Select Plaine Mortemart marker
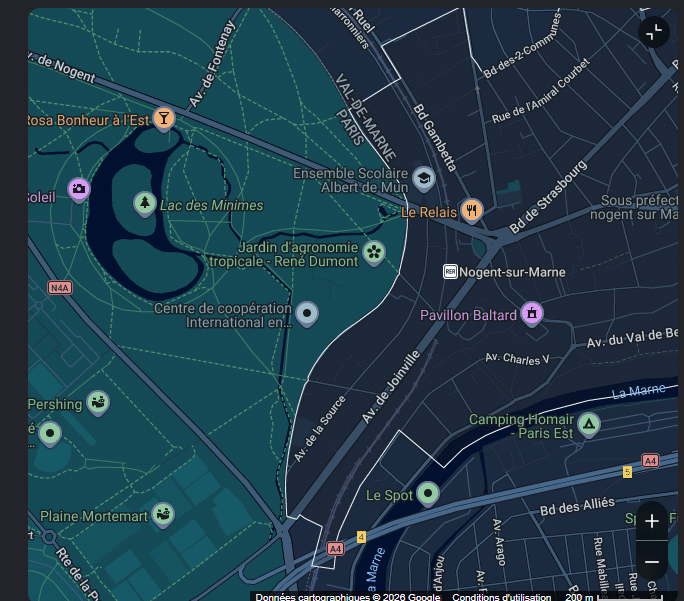The height and width of the screenshot is (601, 684). [163, 515]
